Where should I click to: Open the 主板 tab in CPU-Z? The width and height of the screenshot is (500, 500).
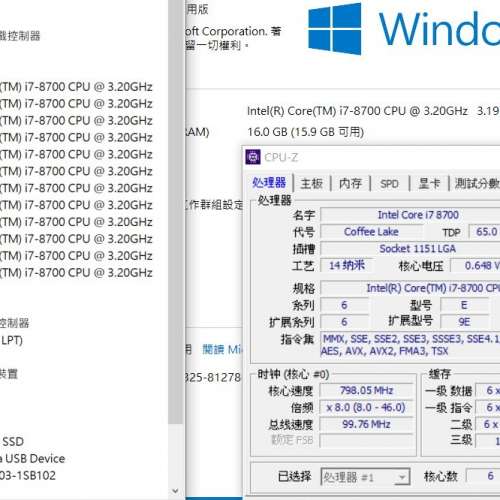[x=312, y=183]
